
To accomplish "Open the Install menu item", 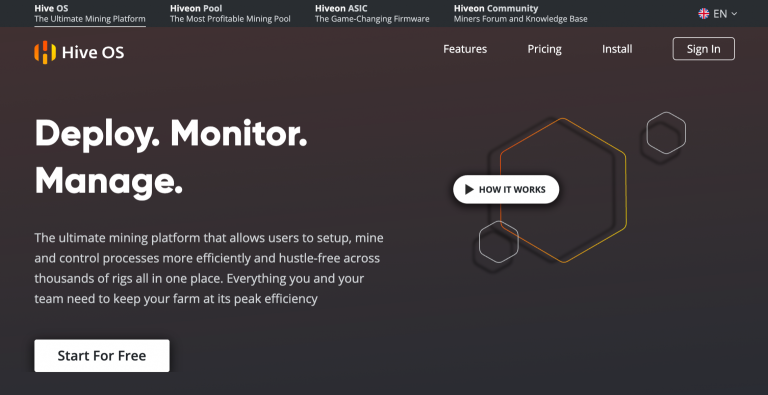I will click(x=617, y=49).
